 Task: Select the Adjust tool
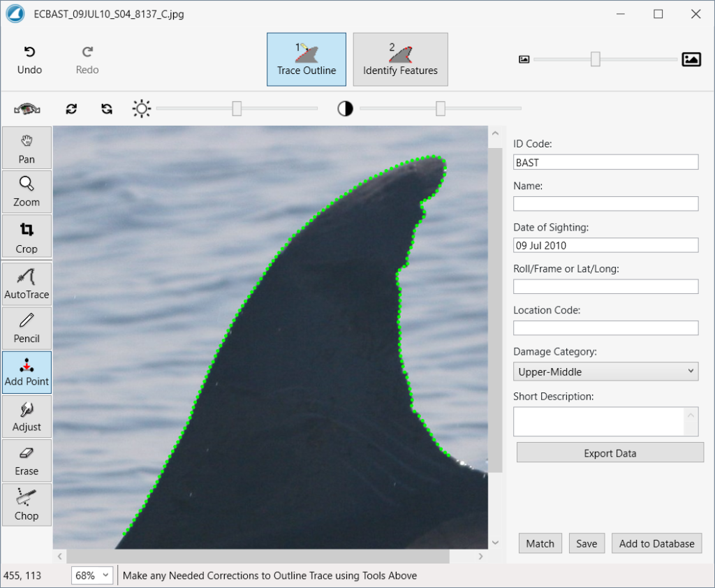coord(27,416)
